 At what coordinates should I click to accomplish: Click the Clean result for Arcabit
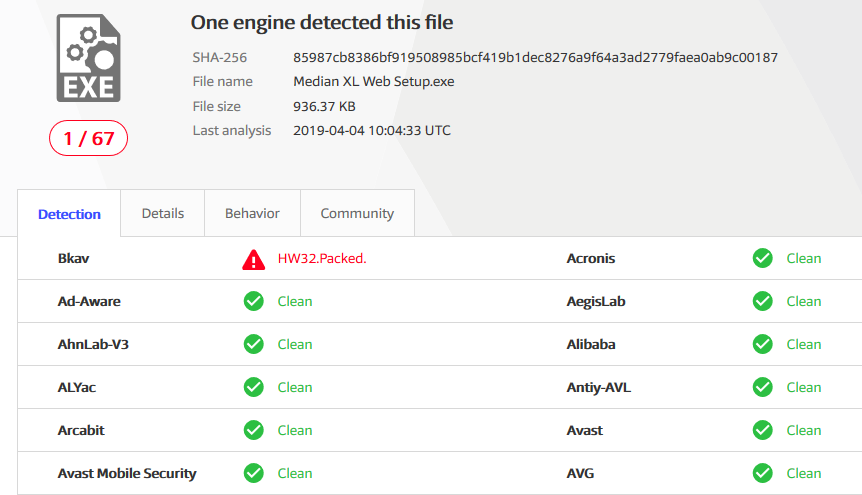tap(295, 430)
